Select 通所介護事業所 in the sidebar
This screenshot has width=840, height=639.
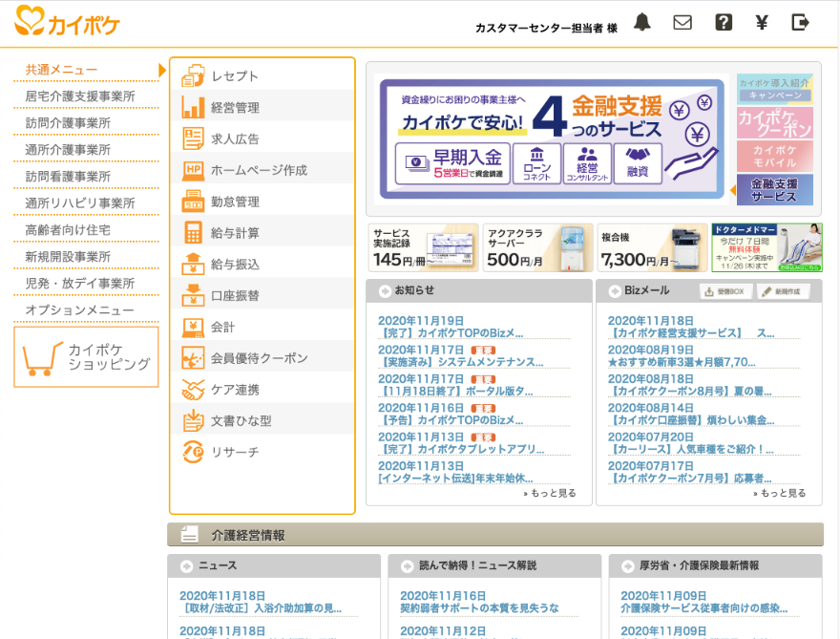pyautogui.click(x=68, y=150)
